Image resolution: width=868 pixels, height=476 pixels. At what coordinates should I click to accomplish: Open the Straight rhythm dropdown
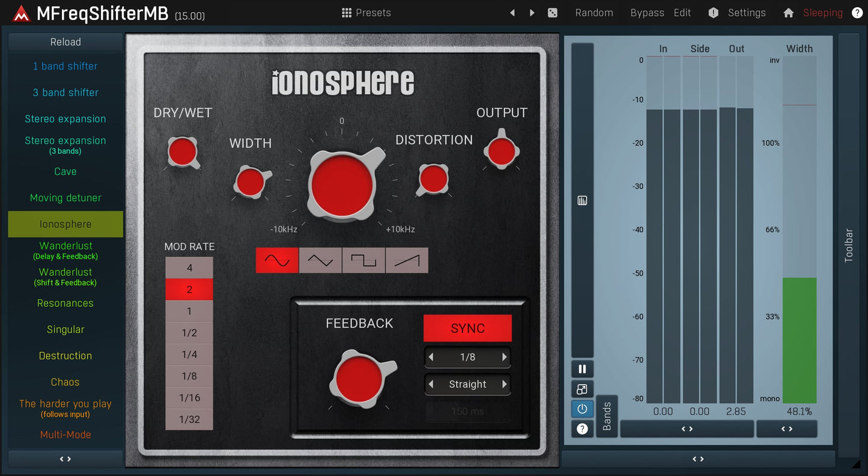(x=467, y=384)
